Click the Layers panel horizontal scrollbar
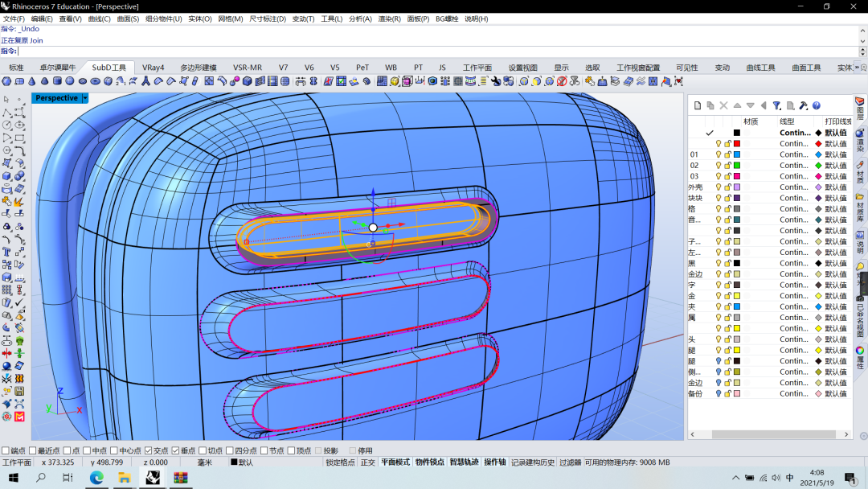 point(773,435)
